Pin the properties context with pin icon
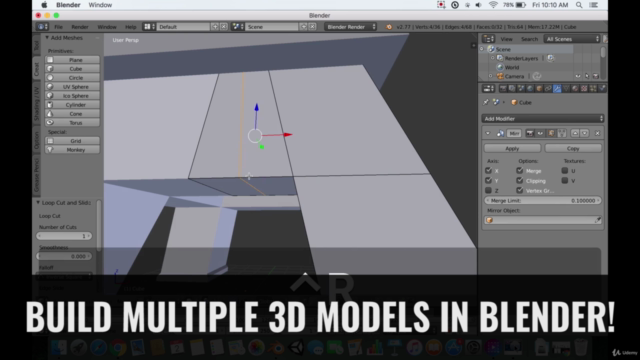This screenshot has height=360, width=640. (486, 102)
